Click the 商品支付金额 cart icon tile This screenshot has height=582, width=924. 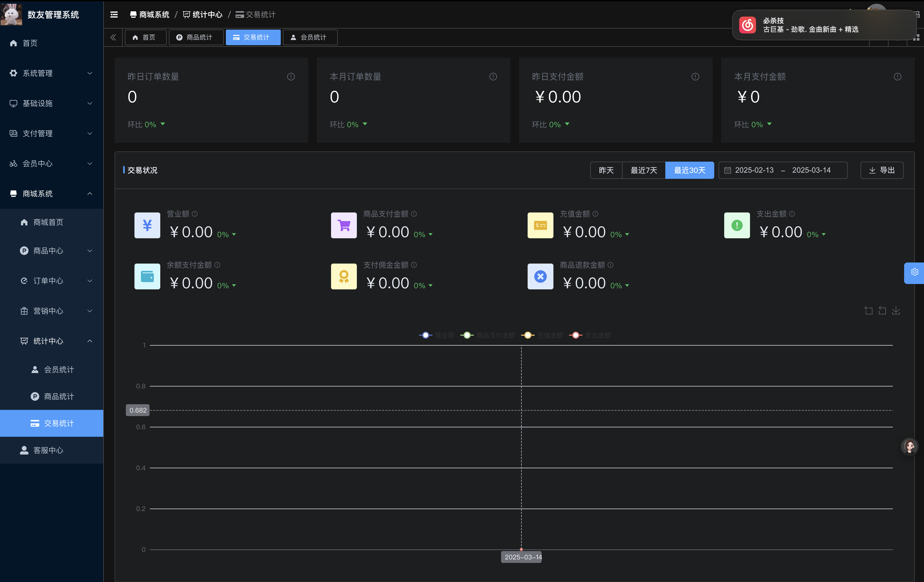coord(344,225)
